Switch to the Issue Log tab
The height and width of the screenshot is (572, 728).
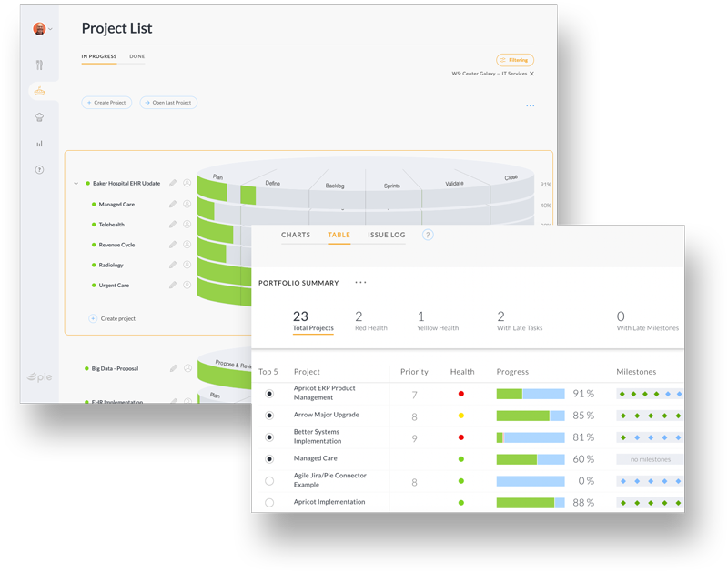click(x=387, y=236)
